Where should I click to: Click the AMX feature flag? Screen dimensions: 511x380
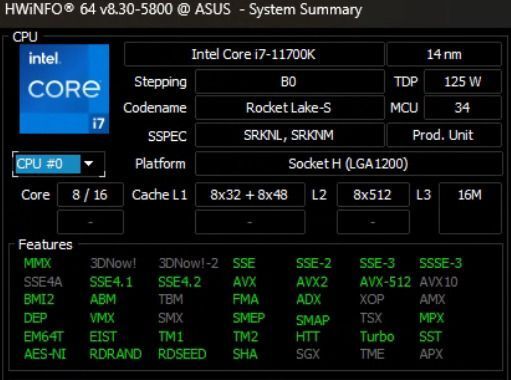[x=432, y=299]
